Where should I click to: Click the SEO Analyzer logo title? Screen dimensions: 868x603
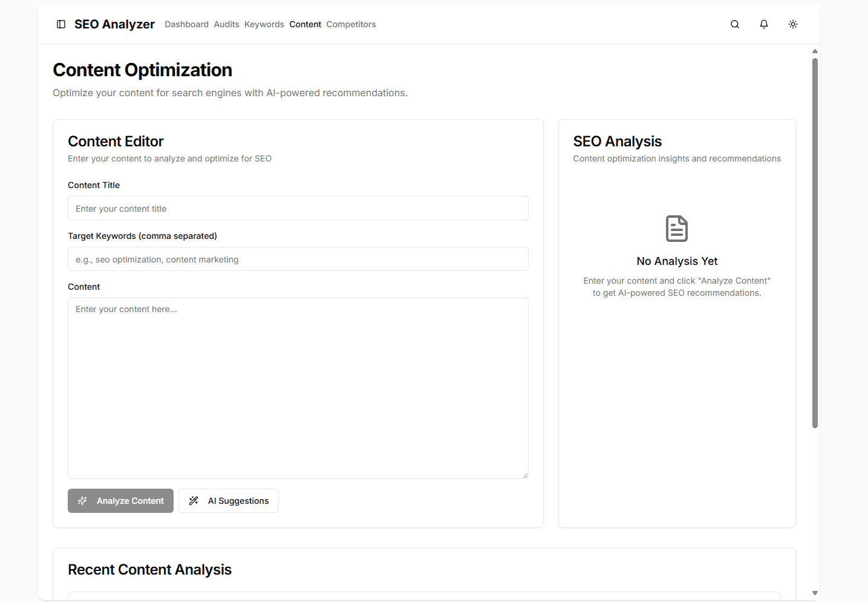tap(114, 24)
